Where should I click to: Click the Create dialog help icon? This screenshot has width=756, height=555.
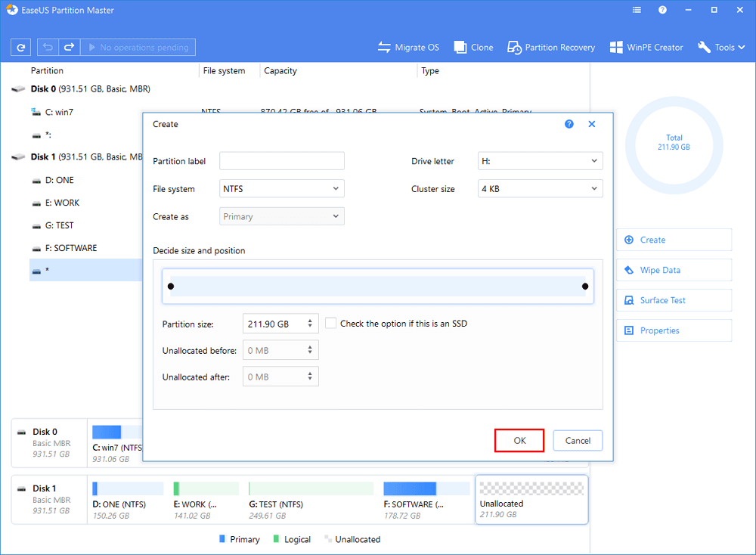tap(569, 124)
